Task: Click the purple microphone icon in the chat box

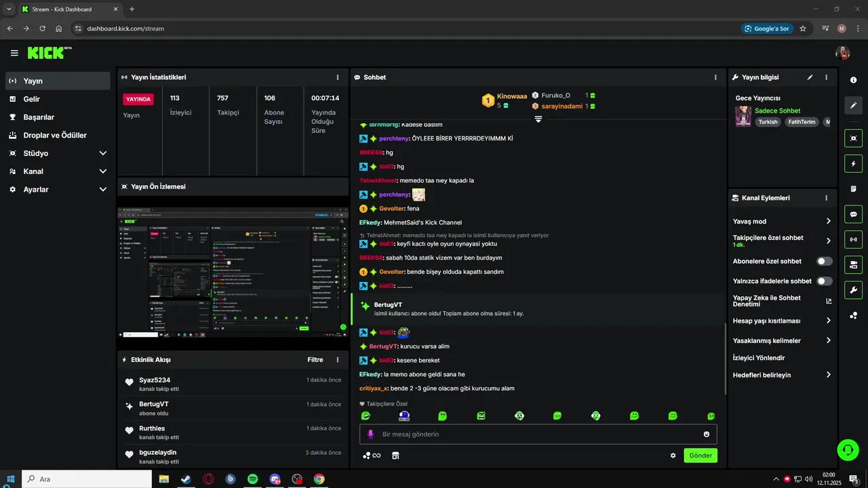Action: tap(370, 434)
